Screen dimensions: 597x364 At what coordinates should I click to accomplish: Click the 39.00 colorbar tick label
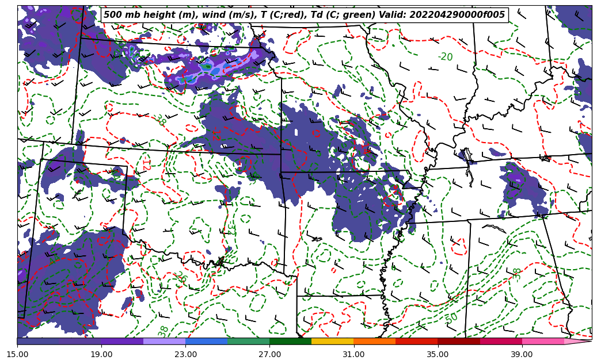[x=522, y=354]
